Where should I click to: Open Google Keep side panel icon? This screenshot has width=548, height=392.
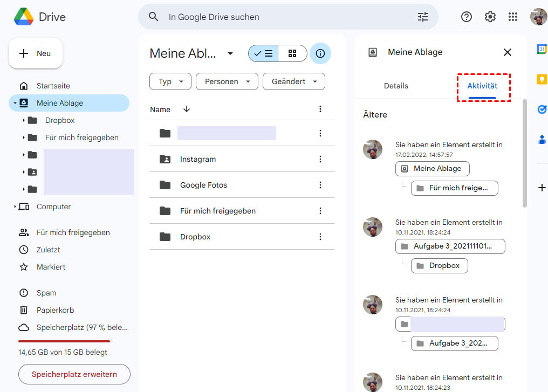(x=542, y=79)
